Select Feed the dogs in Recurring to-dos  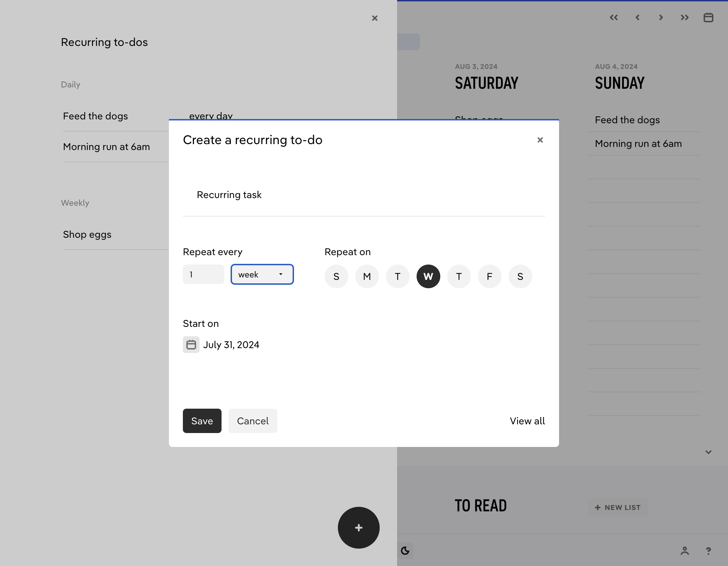pyautogui.click(x=95, y=116)
